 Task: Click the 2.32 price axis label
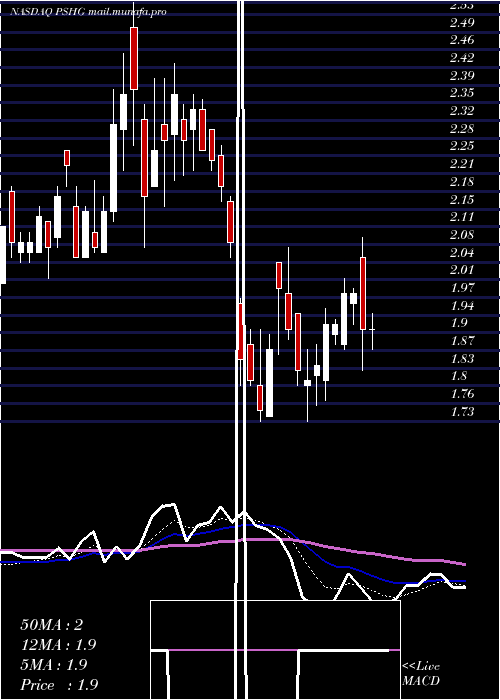(x=462, y=110)
